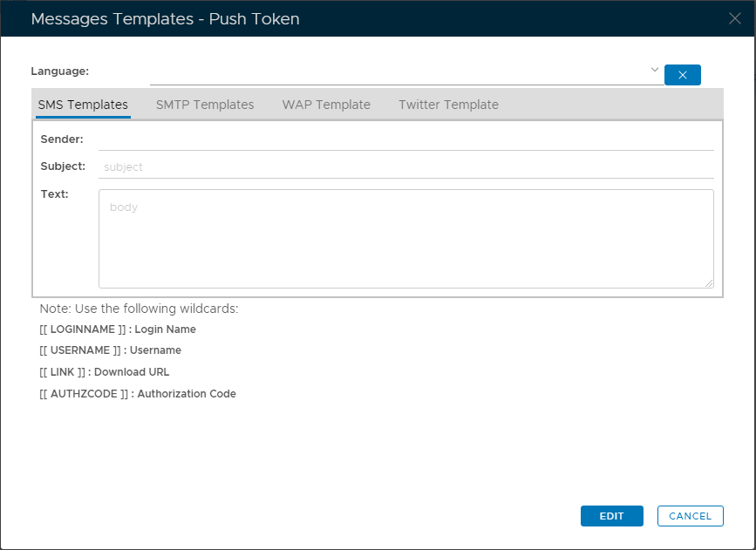Switch to the SMS Templates tab
The image size is (756, 550).
83,105
